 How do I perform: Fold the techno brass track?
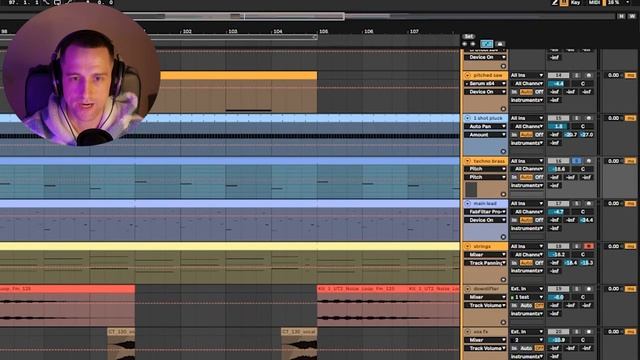click(467, 161)
